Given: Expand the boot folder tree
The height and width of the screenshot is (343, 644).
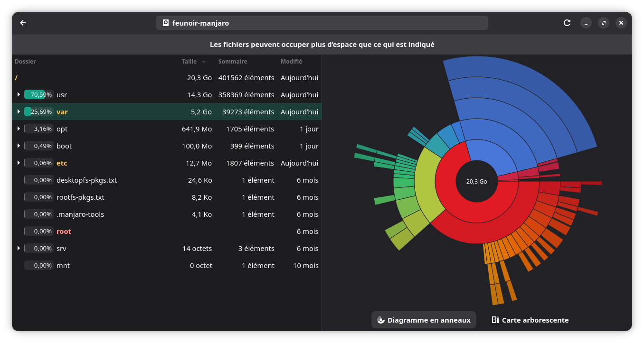Looking at the screenshot, I should point(19,146).
